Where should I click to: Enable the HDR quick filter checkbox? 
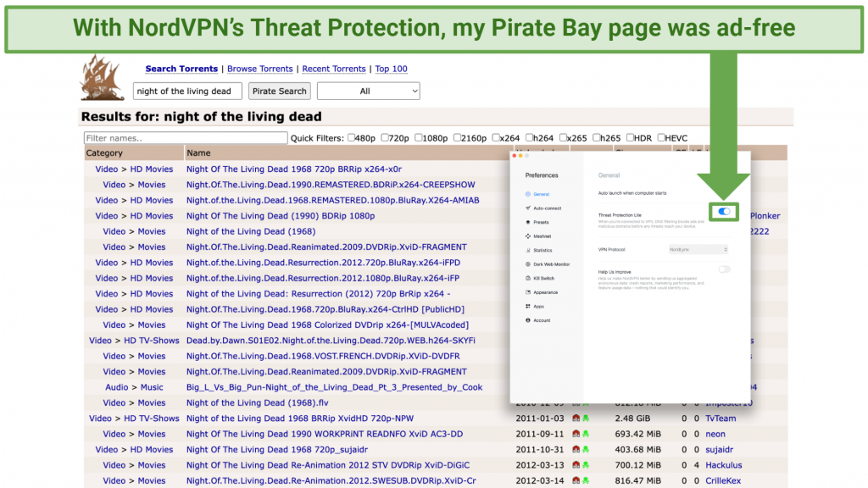coord(631,137)
